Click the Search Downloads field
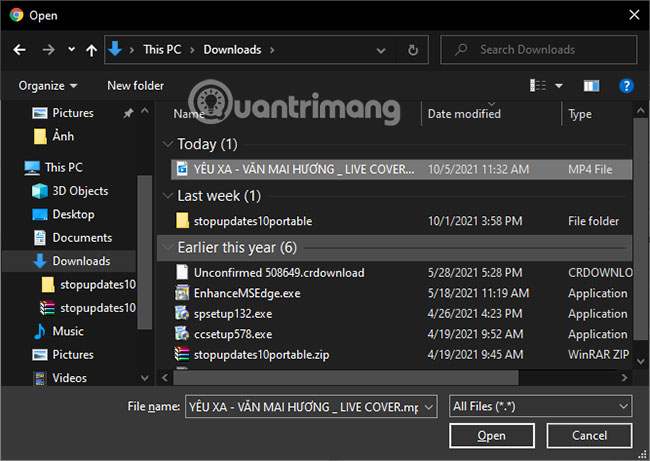 coord(540,49)
